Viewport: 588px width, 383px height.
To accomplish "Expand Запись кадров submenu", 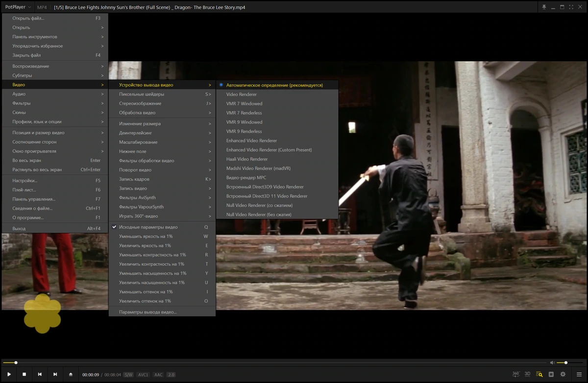I will coord(162,179).
